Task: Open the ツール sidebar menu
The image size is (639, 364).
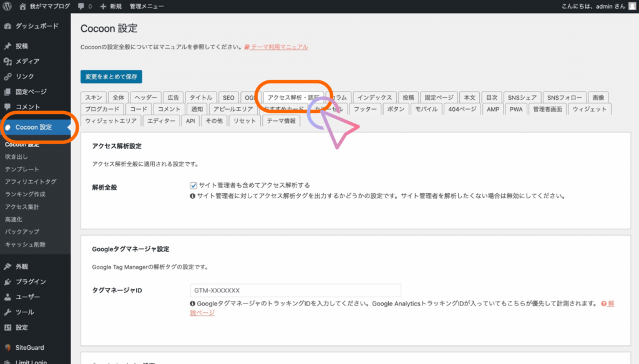Action: tap(24, 312)
